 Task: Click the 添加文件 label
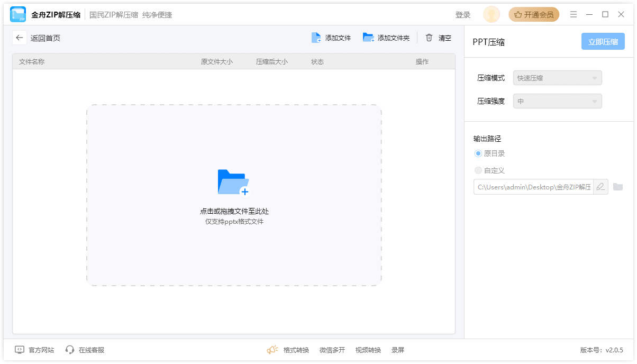tap(338, 38)
